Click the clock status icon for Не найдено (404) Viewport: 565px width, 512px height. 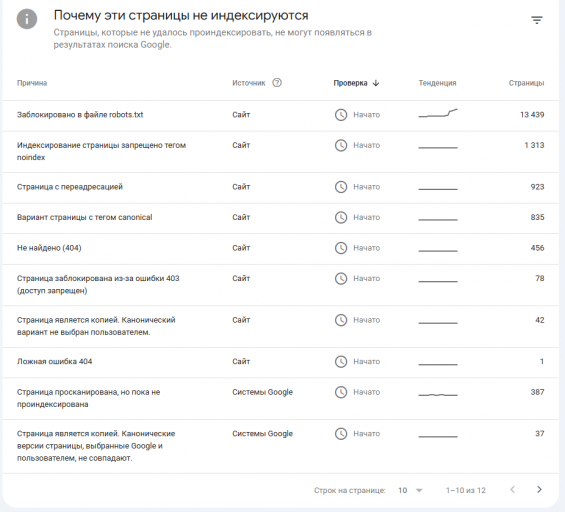[341, 248]
